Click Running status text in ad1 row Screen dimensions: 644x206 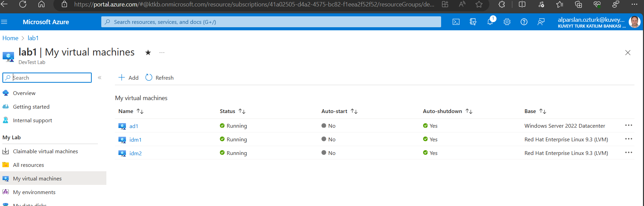237,126
